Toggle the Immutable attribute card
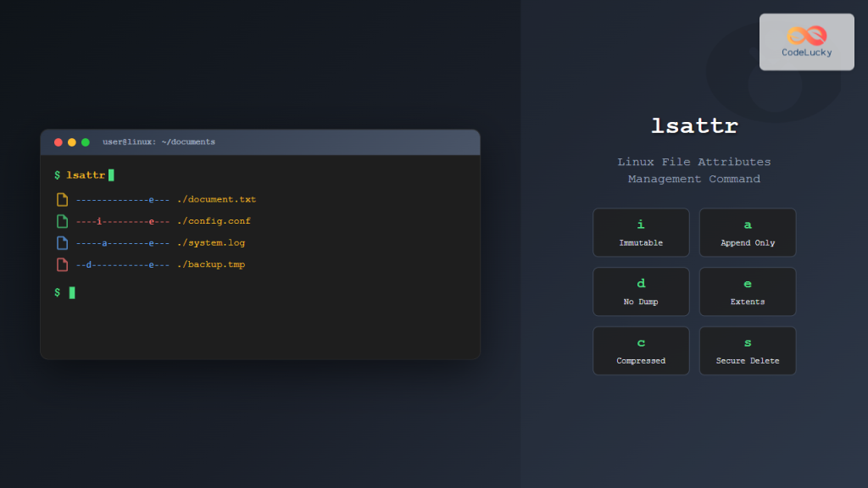 point(640,232)
